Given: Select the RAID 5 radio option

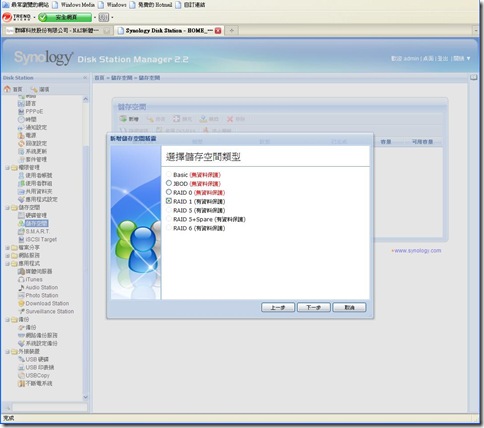Looking at the screenshot, I should tap(169, 210).
